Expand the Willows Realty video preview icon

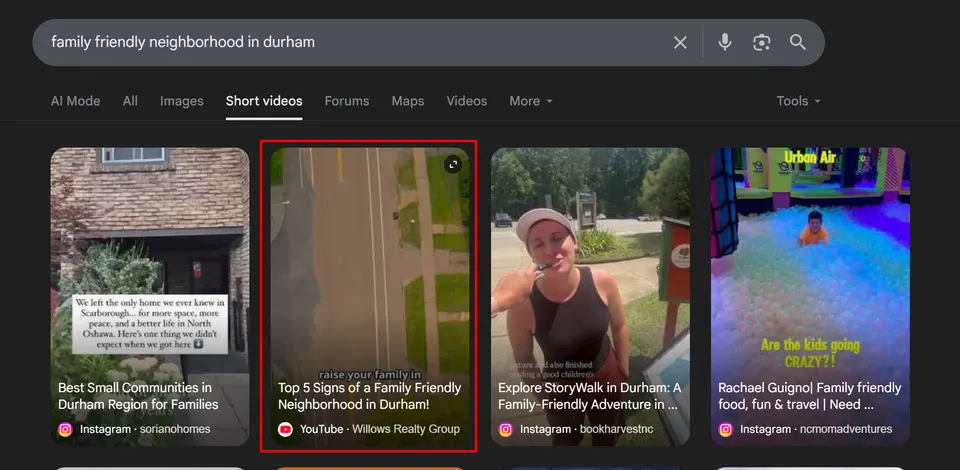tap(452, 164)
